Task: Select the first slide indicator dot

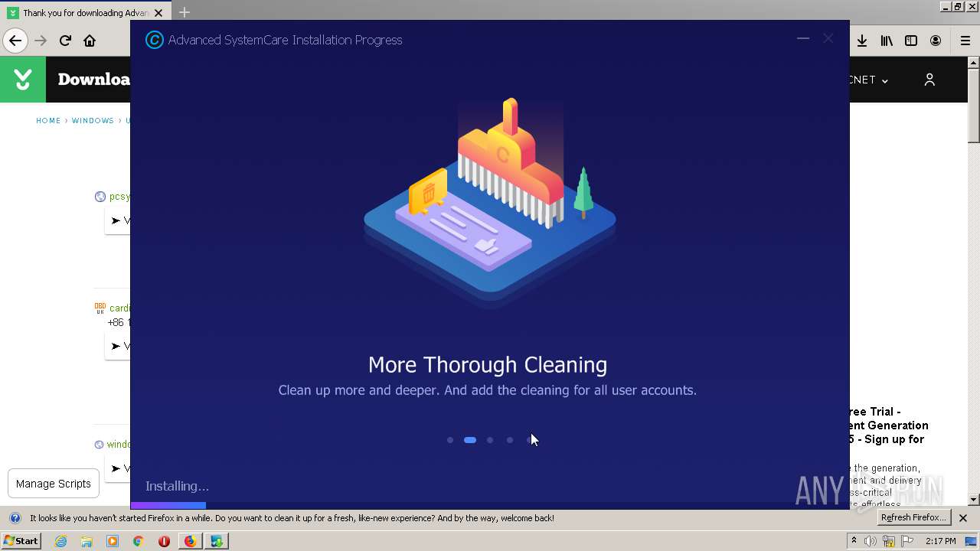Action: click(450, 440)
